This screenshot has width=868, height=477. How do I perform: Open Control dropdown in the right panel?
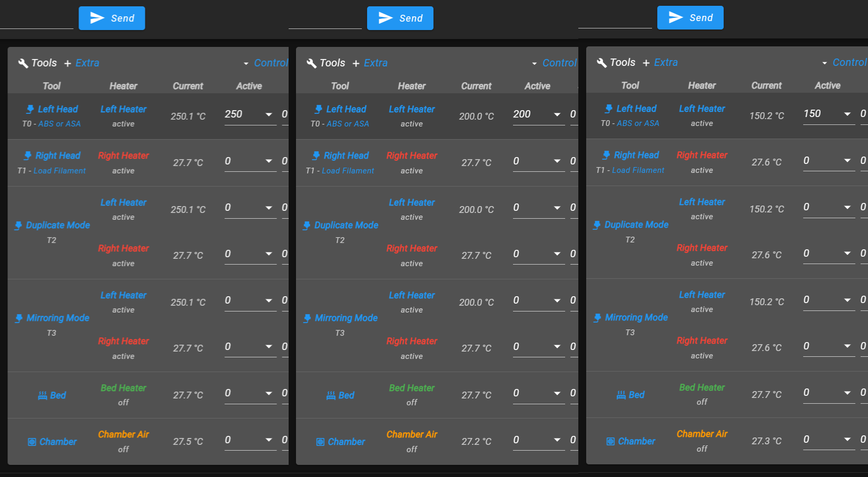(x=844, y=63)
